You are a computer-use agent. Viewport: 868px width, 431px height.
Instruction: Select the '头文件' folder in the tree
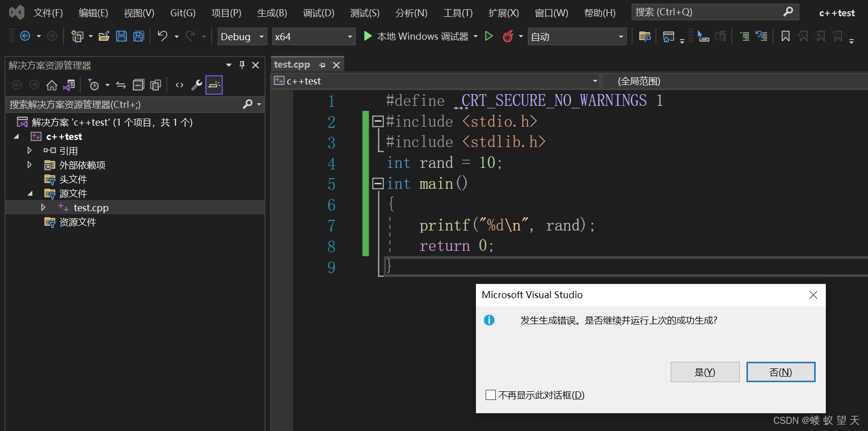(73, 179)
